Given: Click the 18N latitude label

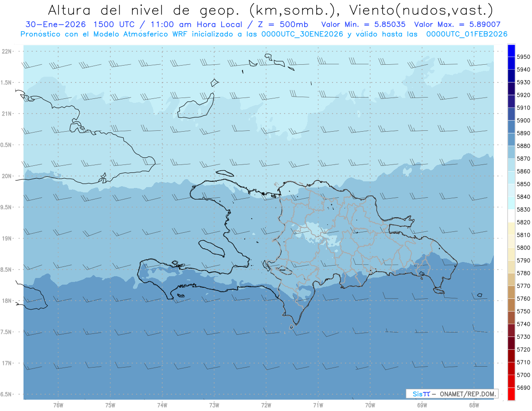Looking at the screenshot, I should (x=7, y=301).
